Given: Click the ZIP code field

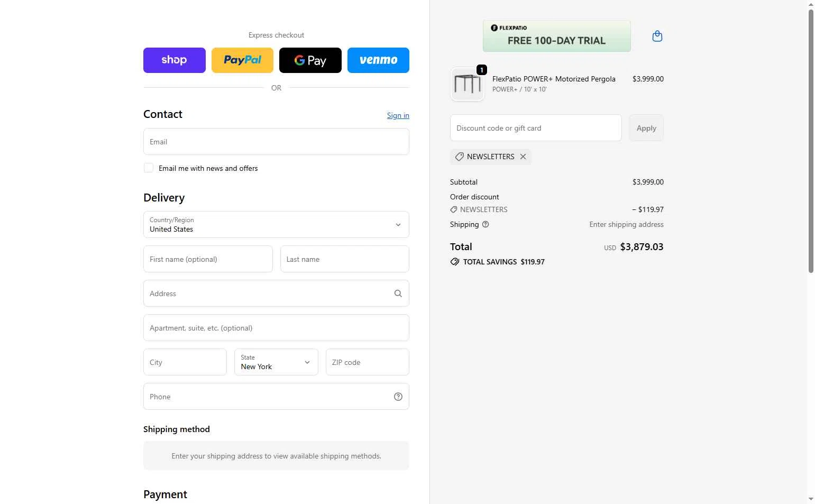Looking at the screenshot, I should (x=368, y=362).
